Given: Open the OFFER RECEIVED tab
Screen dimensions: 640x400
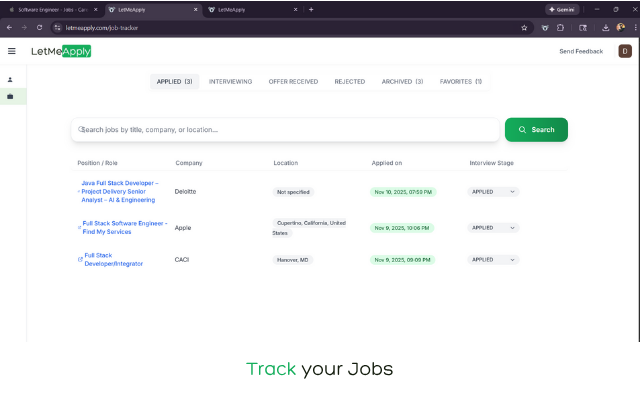Looking at the screenshot, I should pyautogui.click(x=293, y=82).
